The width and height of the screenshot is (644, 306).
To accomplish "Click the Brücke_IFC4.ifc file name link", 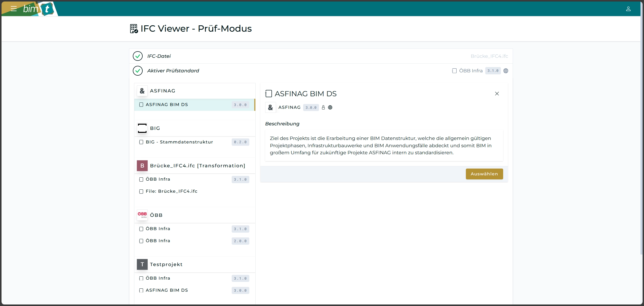I will point(489,56).
